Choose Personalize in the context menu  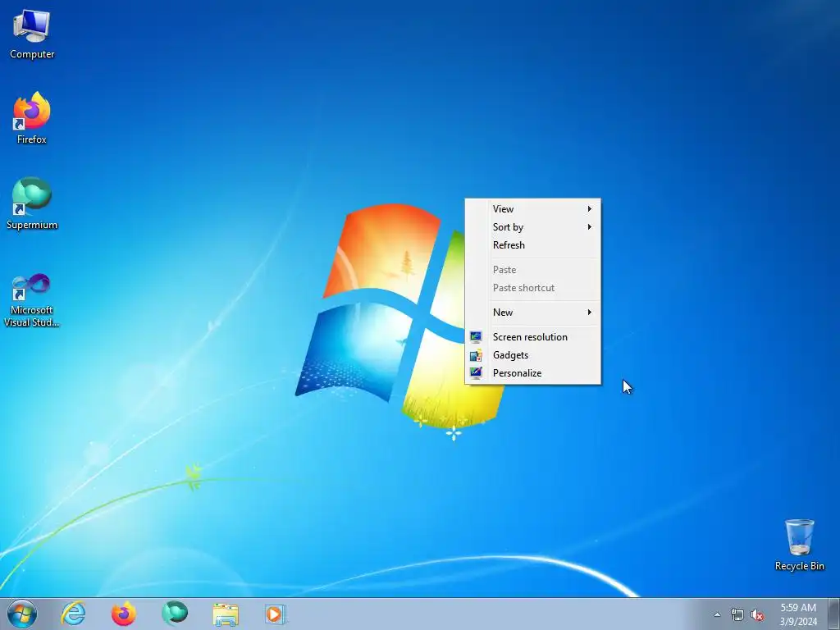point(532,373)
